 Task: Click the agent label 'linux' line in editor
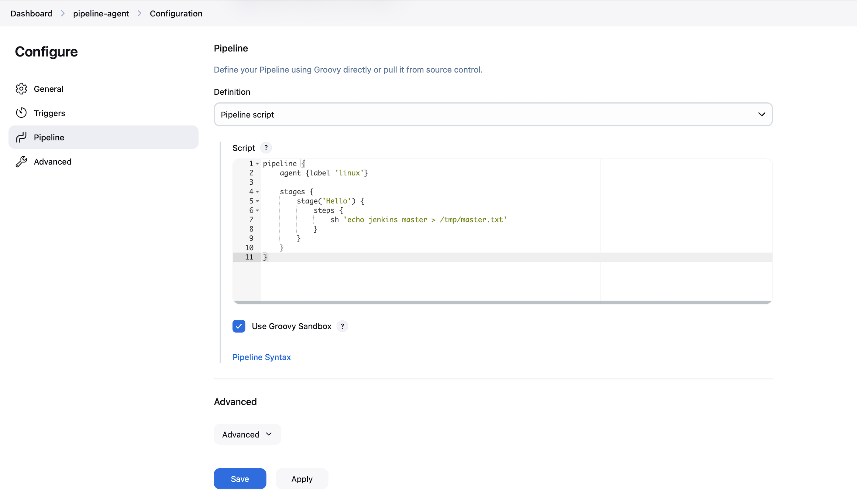324,173
